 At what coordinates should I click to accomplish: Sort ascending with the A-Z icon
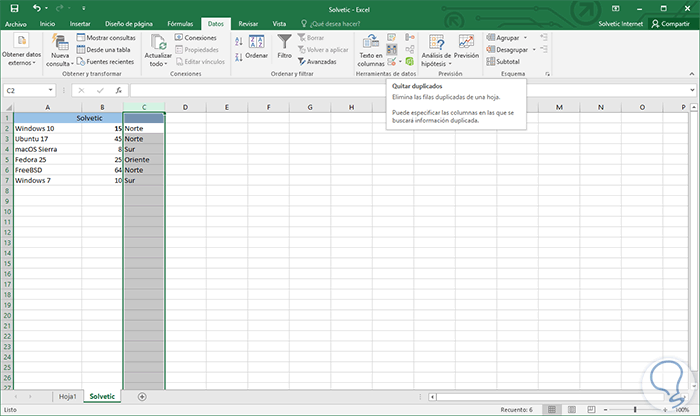(x=239, y=42)
